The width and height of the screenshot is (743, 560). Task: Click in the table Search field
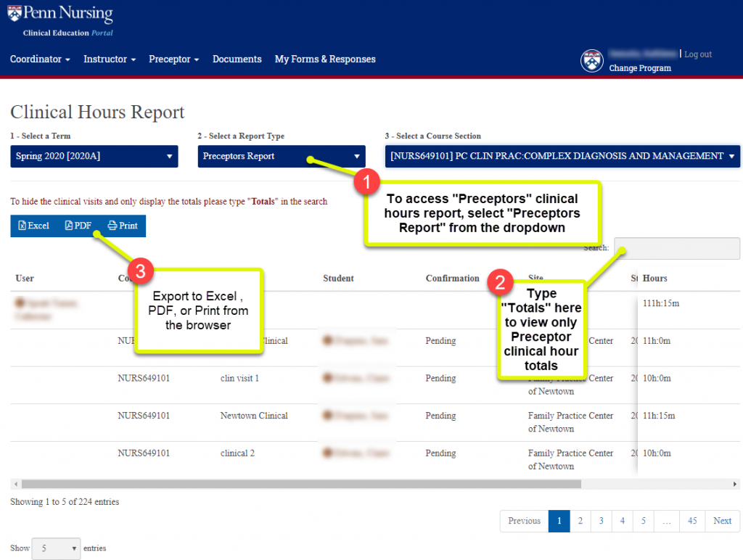point(676,249)
